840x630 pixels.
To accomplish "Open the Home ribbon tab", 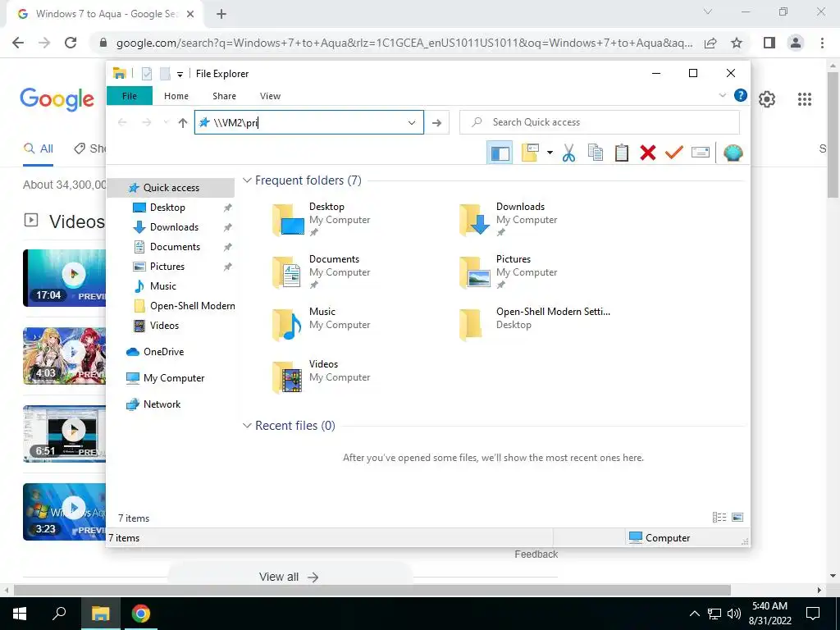I will 176,96.
